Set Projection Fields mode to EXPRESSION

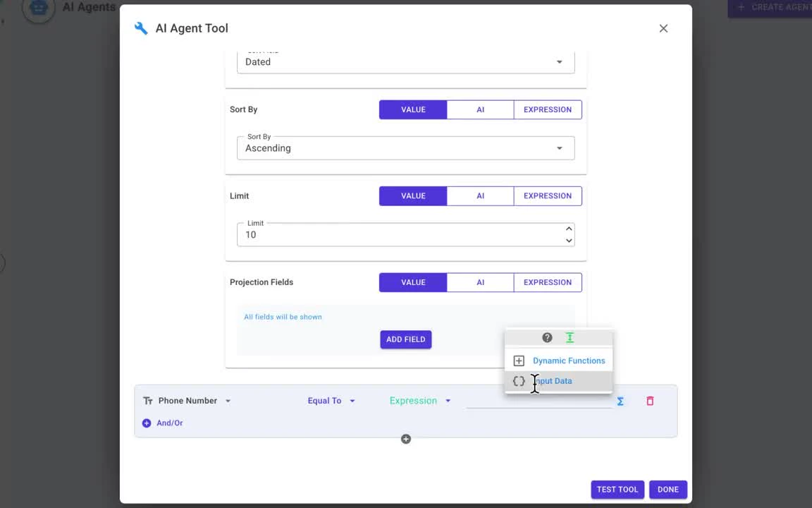coord(548,282)
